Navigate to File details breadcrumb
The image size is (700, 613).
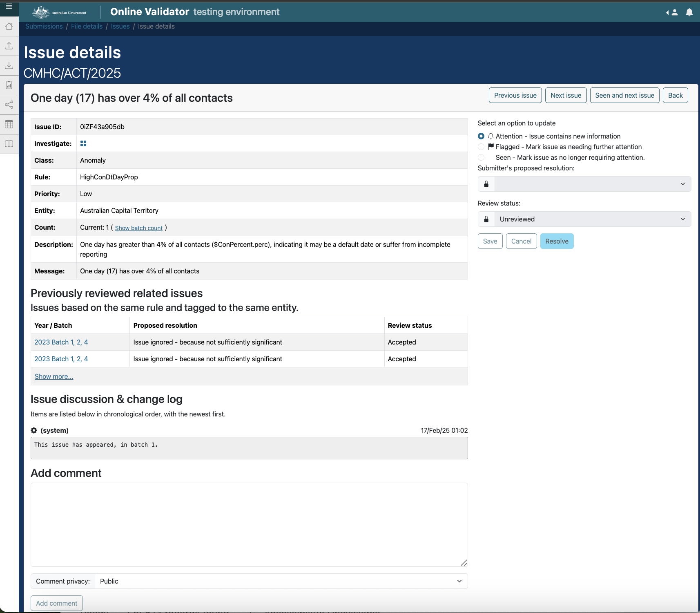pos(87,26)
